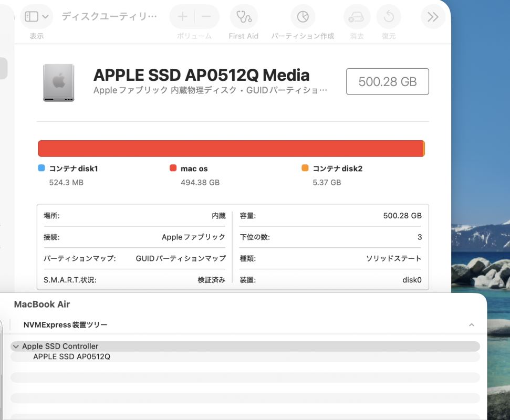510x420 pixels.
Task: Select the red mac os legend swatch
Action: (173, 169)
